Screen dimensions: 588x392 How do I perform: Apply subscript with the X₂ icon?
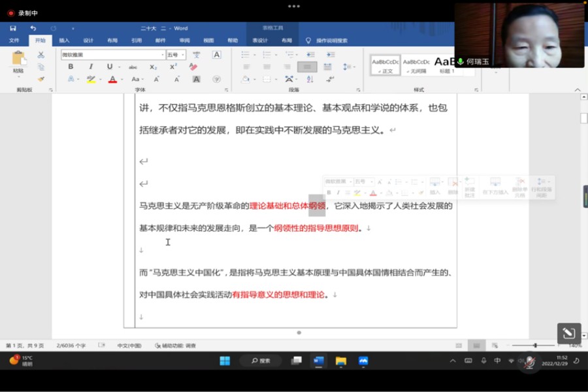coord(153,67)
